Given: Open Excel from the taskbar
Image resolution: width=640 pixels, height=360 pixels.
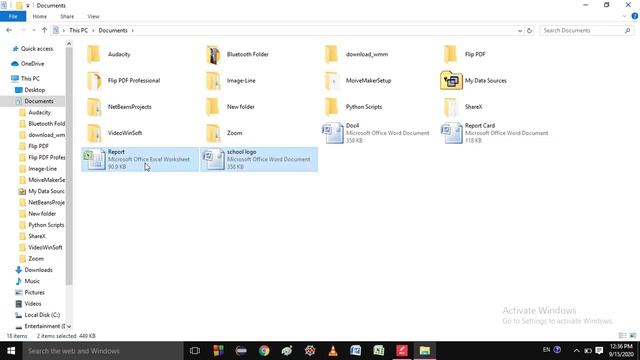Looking at the screenshot, I should click(x=379, y=351).
